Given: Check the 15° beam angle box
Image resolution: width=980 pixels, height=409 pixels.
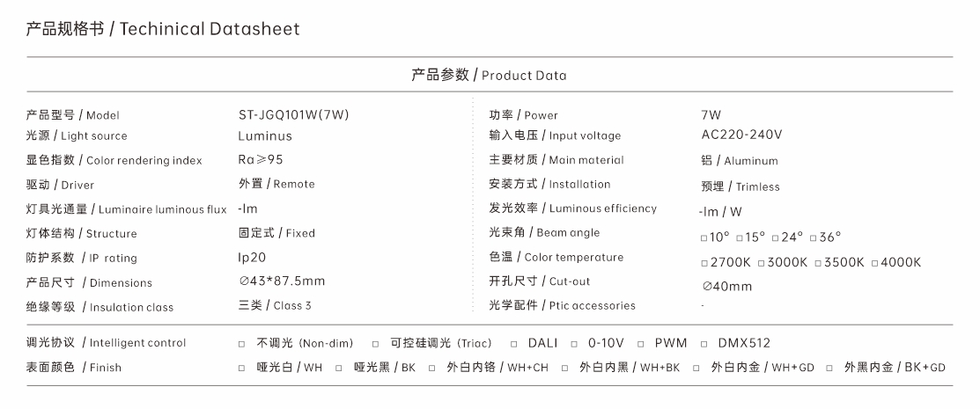Looking at the screenshot, I should coord(740,237).
